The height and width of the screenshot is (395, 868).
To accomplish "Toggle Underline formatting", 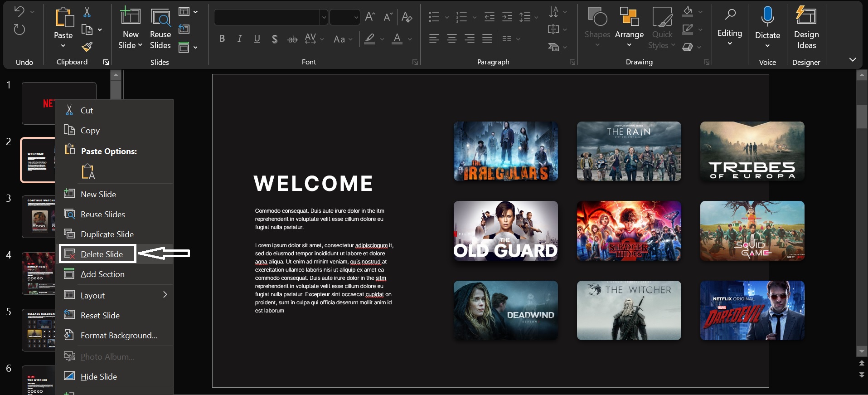I will tap(257, 39).
